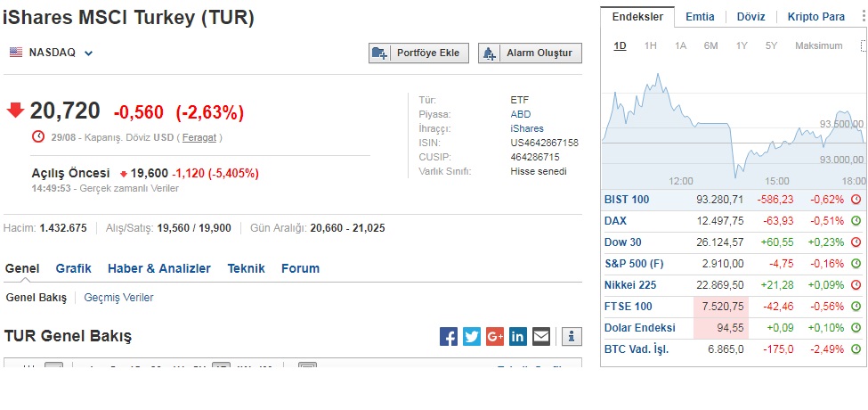Open BIST 100 index link
The image size is (868, 410).
627,200
